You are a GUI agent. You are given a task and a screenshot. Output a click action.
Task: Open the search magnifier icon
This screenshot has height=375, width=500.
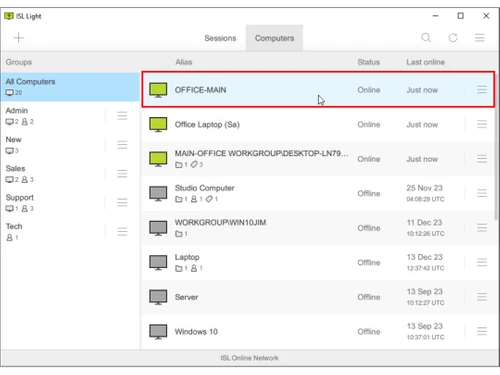coord(426,38)
